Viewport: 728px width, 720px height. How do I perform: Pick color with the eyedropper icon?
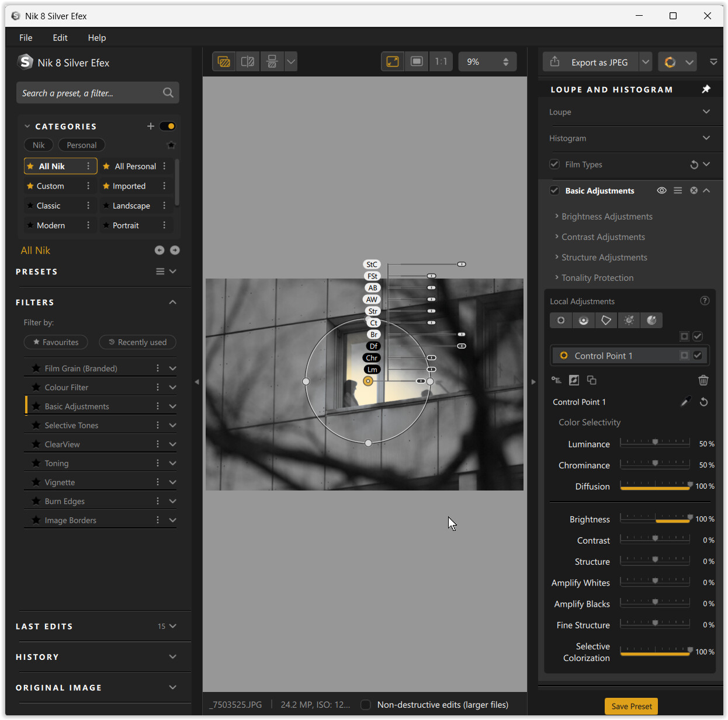coord(685,402)
